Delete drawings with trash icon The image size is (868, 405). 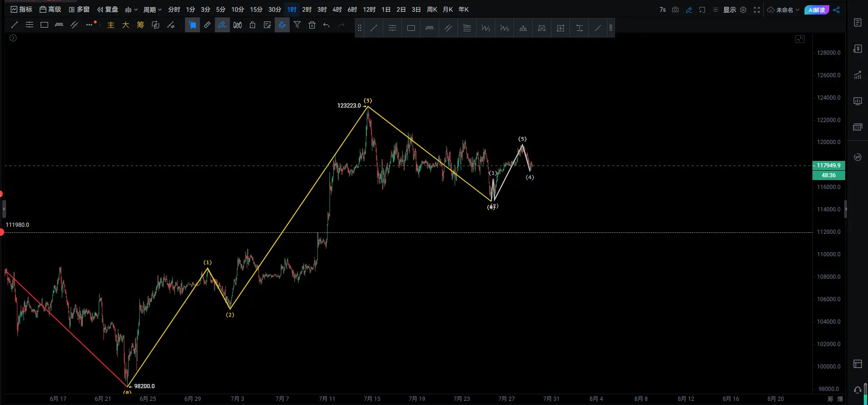312,25
